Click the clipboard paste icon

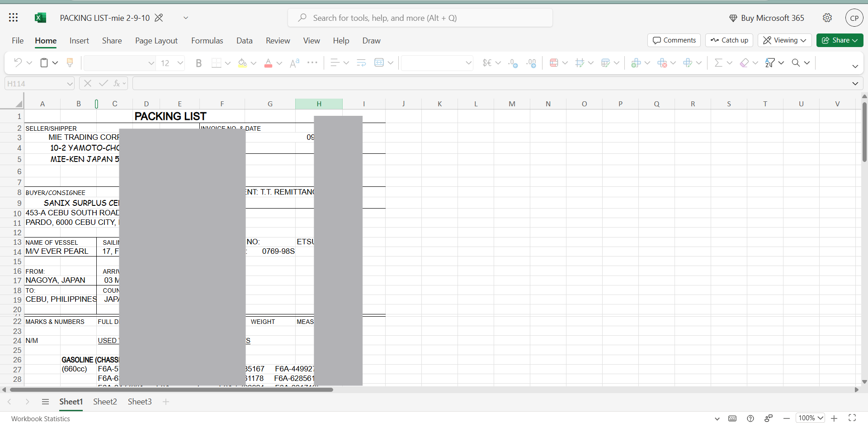44,63
